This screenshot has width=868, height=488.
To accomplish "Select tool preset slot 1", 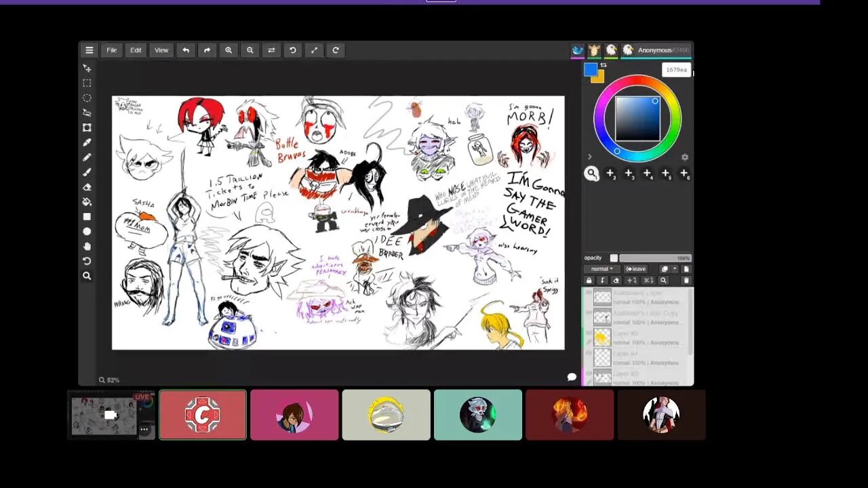I will coord(591,174).
